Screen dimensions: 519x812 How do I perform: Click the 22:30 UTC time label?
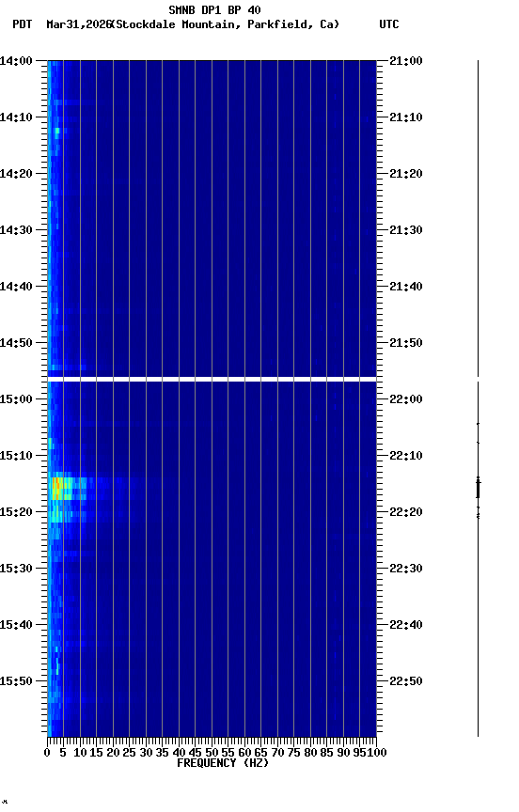(x=406, y=569)
